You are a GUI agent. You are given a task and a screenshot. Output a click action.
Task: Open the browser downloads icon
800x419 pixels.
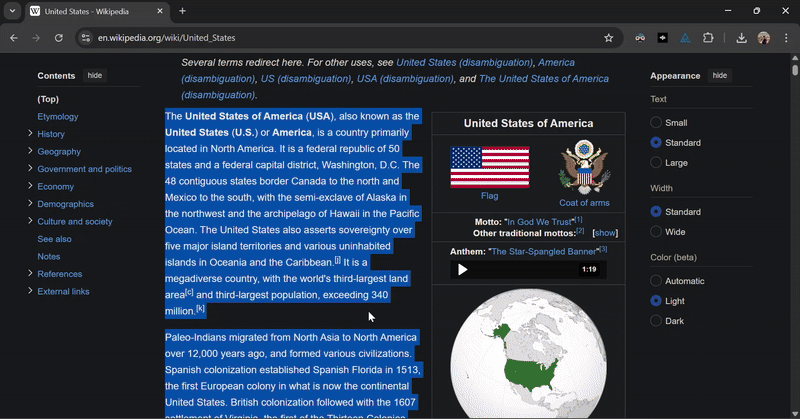(x=741, y=38)
